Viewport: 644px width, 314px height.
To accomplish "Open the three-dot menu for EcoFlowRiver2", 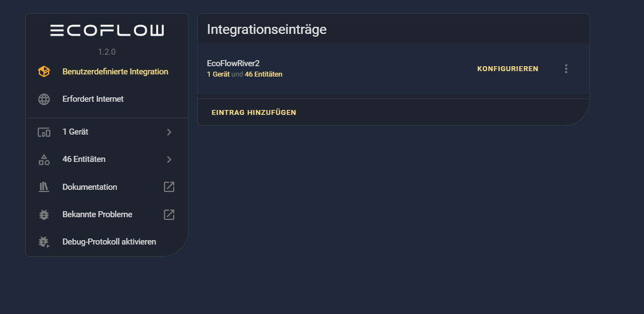I will pos(566,69).
